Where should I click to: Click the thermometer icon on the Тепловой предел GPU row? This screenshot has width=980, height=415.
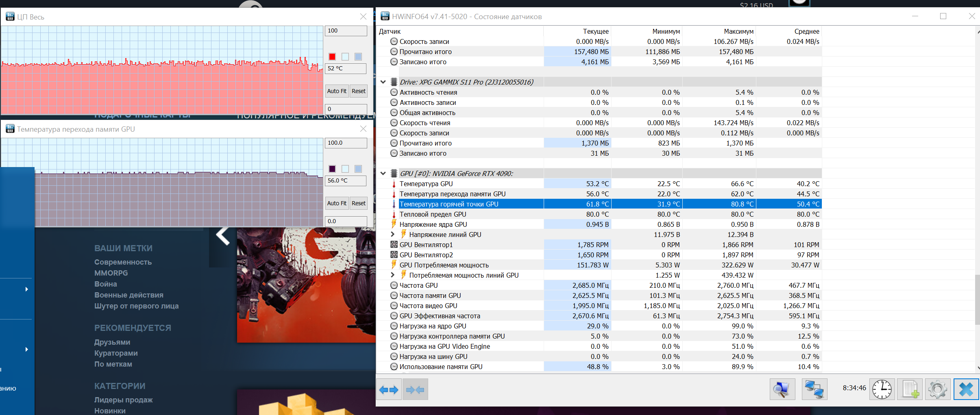(x=394, y=214)
